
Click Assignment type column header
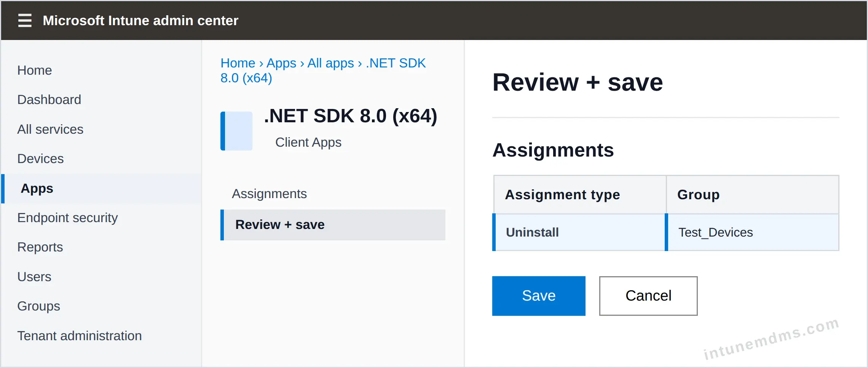click(x=580, y=195)
